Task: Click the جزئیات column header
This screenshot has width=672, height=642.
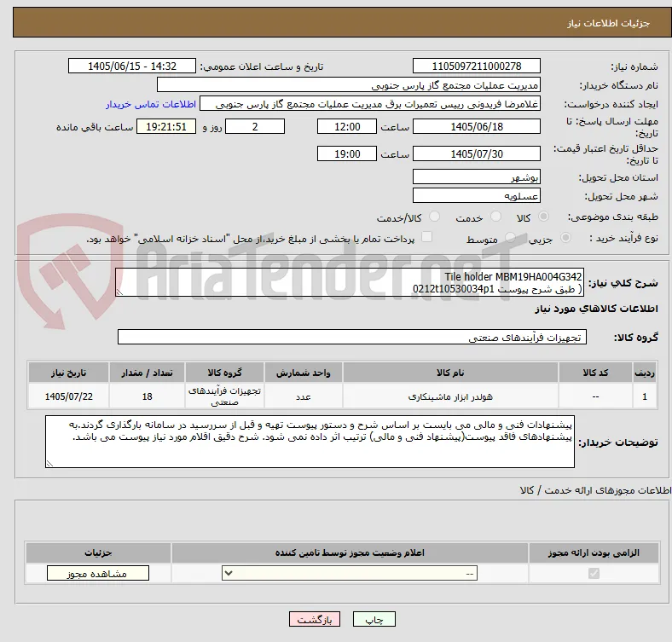Action: point(98,552)
